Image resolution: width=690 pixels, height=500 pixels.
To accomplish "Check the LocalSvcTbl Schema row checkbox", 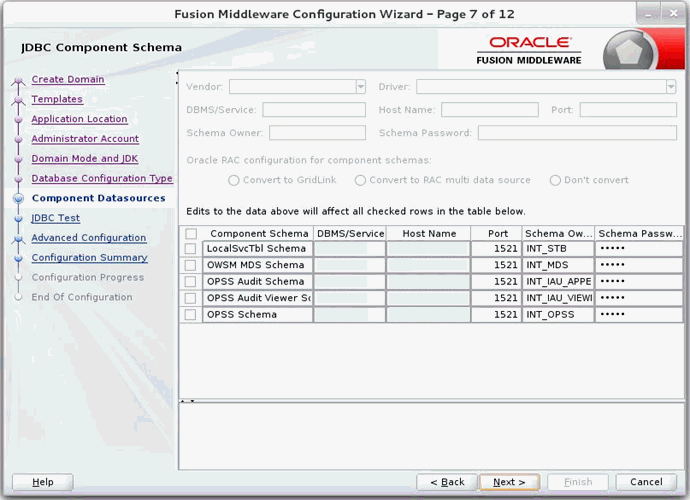I will [x=191, y=249].
